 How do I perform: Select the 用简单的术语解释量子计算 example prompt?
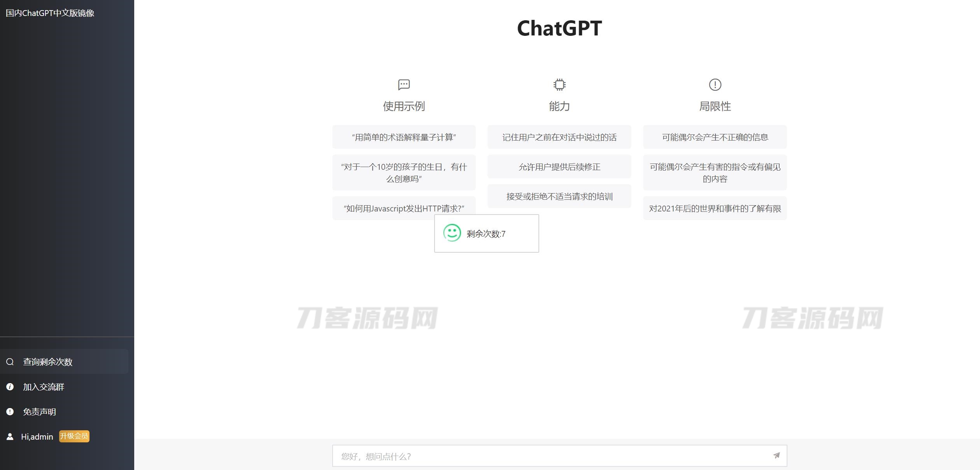(403, 137)
